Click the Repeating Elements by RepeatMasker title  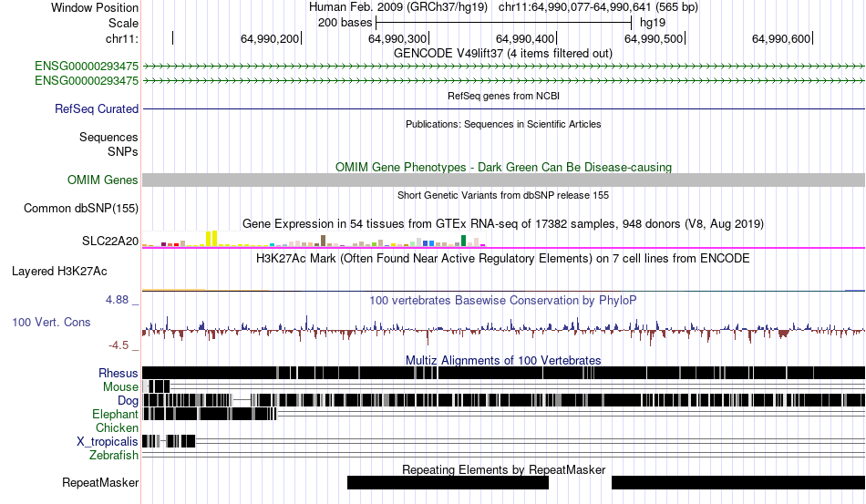503,469
